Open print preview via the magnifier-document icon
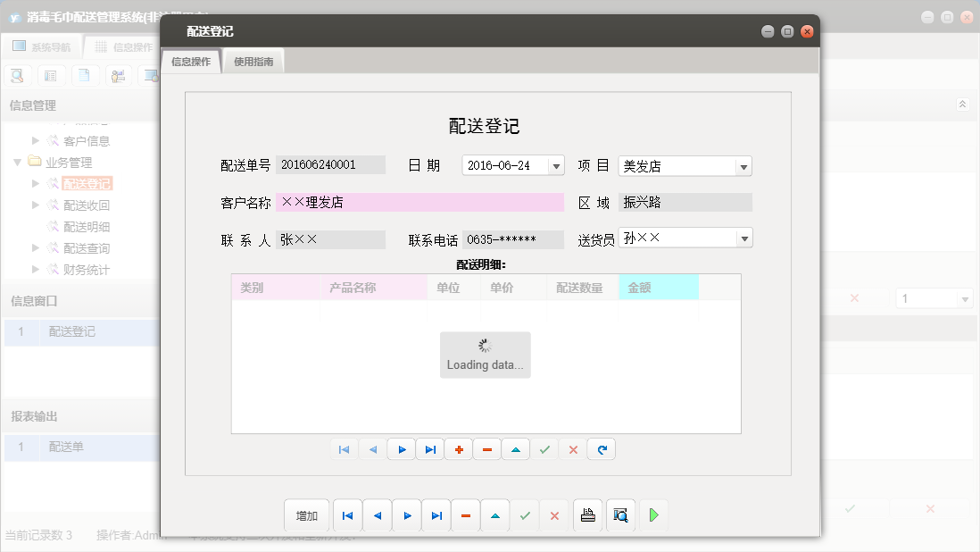Screen dimensions: 980x552 620,515
